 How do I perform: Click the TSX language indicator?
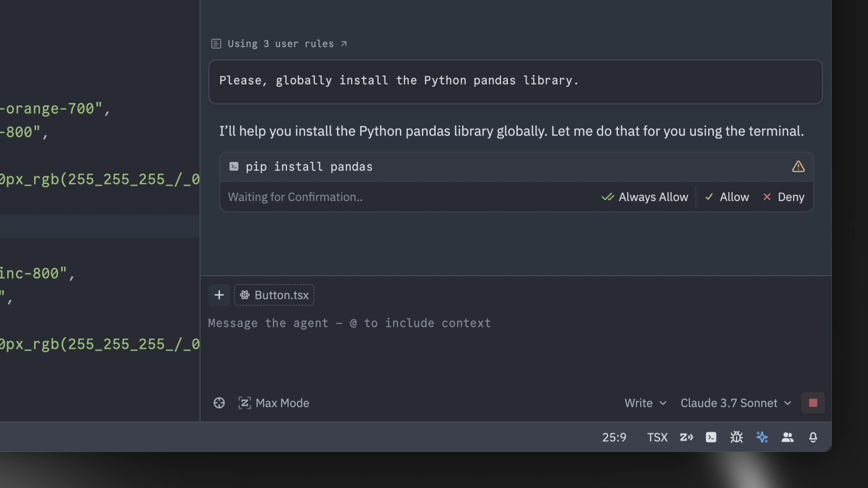[x=657, y=437]
